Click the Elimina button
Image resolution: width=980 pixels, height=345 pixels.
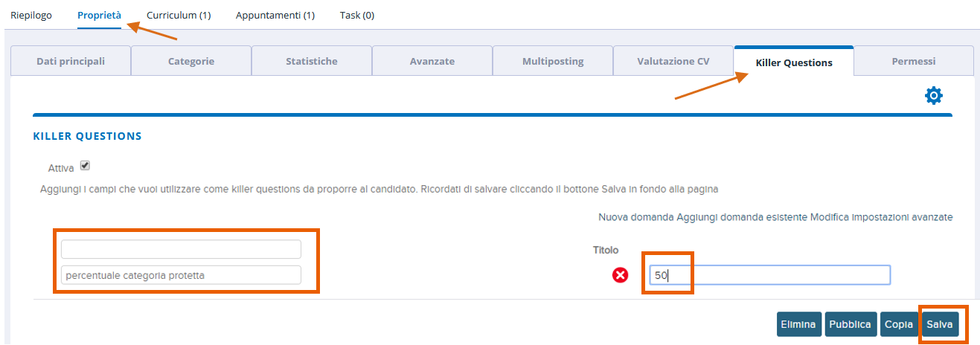coord(799,324)
